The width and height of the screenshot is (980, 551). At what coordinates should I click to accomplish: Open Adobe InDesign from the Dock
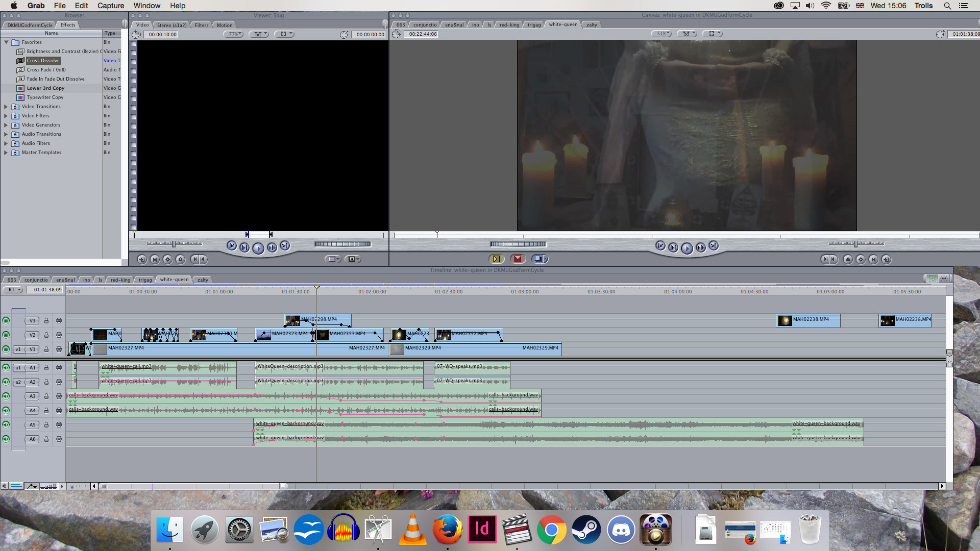click(x=482, y=529)
